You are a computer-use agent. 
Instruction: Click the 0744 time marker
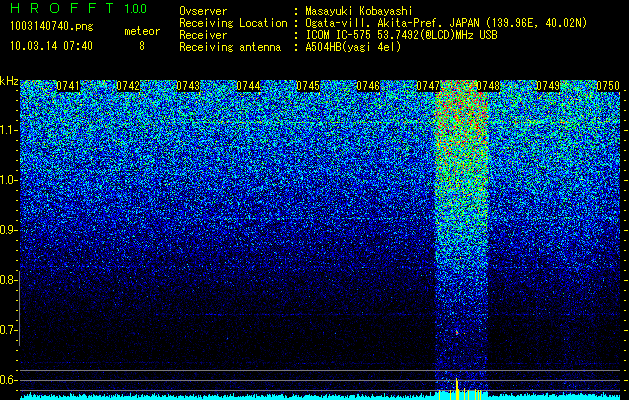click(x=248, y=86)
